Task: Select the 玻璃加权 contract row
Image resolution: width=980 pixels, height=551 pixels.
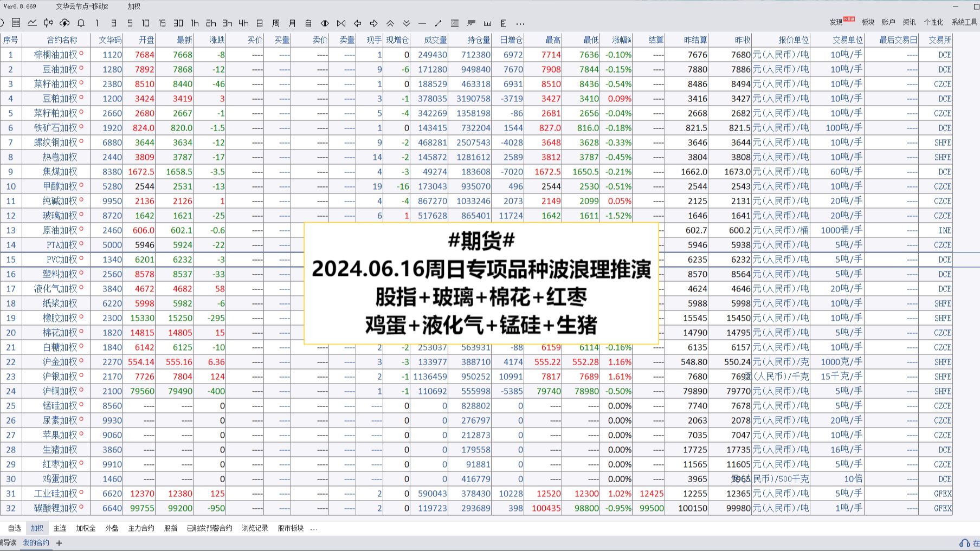Action: (476, 216)
